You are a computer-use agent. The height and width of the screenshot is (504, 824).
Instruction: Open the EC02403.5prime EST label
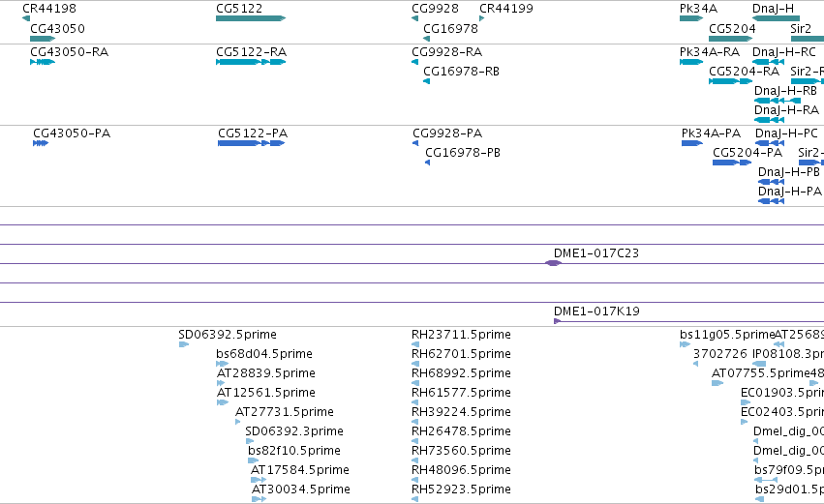pyautogui.click(x=782, y=412)
